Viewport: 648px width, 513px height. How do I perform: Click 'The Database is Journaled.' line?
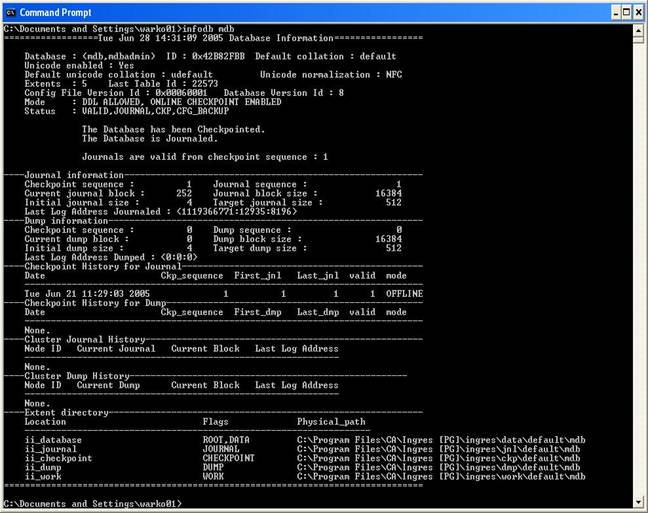[x=150, y=138]
